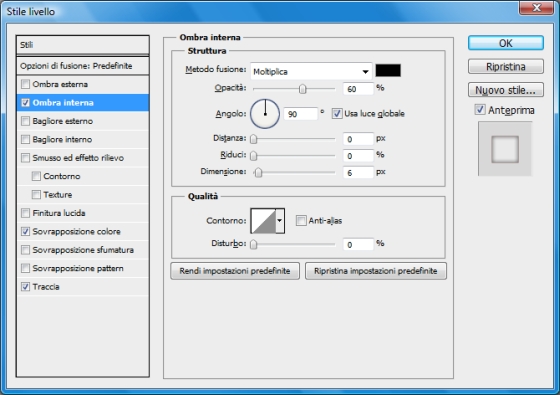560x395 pixels.
Task: Click the Distanza slider handle
Action: (254, 139)
